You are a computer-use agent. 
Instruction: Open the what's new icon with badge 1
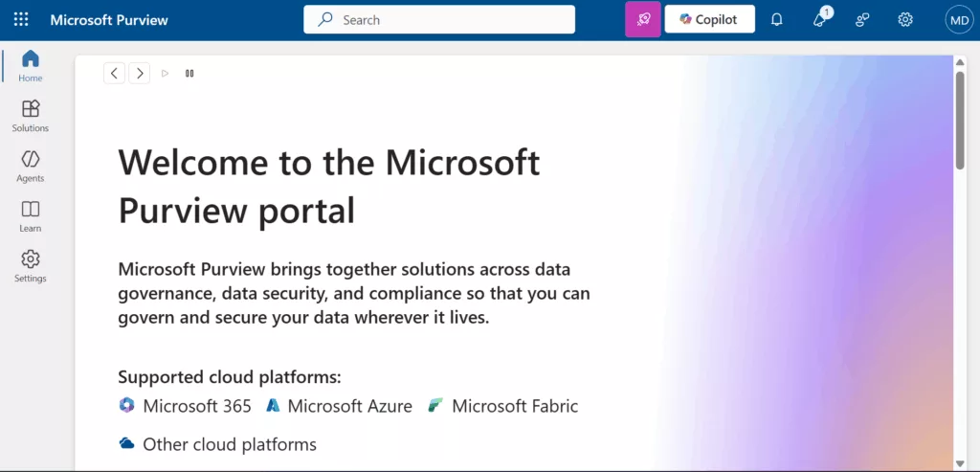pos(820,19)
